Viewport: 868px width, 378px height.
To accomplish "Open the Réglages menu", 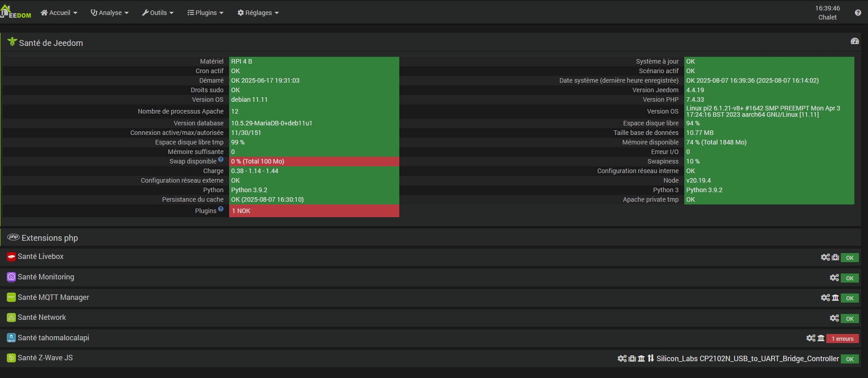I will (258, 13).
